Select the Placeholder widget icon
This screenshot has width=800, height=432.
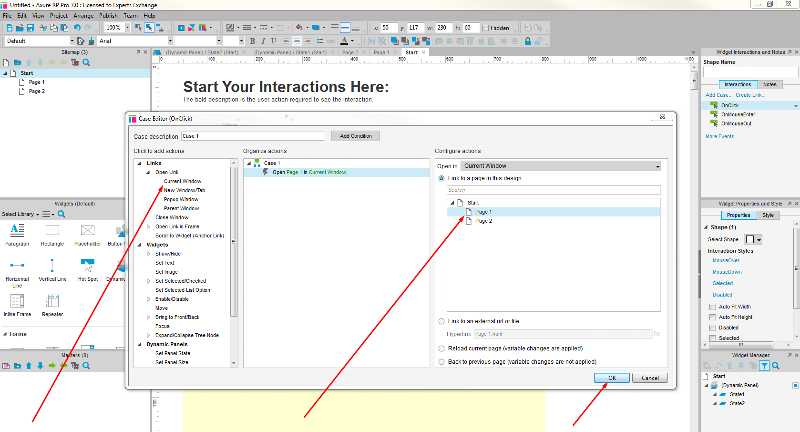87,231
